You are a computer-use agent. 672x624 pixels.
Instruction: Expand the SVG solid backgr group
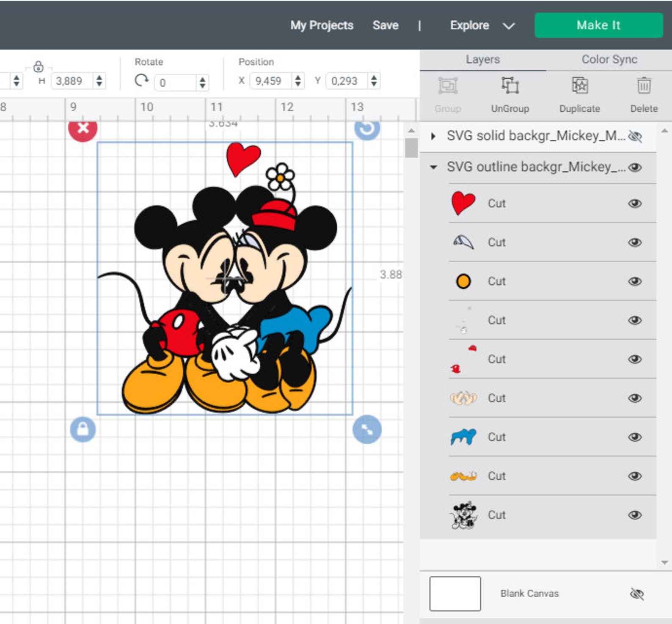pyautogui.click(x=433, y=136)
